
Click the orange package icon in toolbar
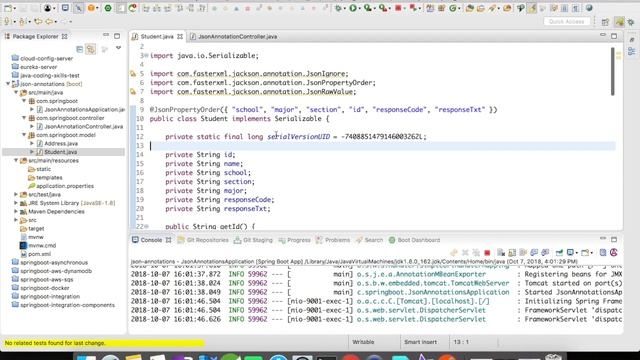coord(91,8)
